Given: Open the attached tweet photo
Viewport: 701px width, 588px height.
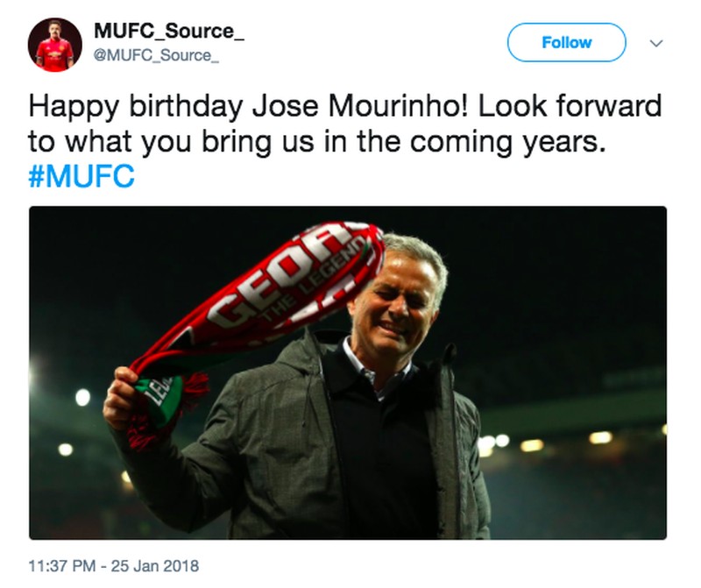Looking at the screenshot, I should (348, 372).
